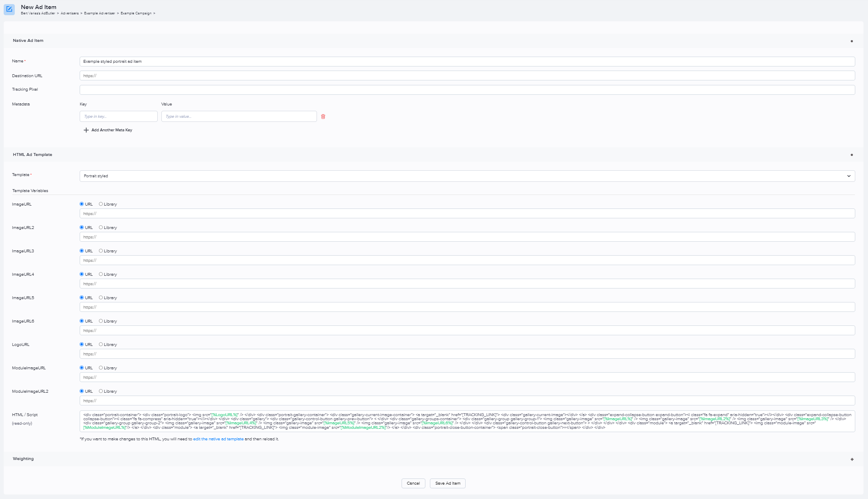
Task: Navigate to Example Advertiser breadcrumb
Action: pyautogui.click(x=99, y=14)
